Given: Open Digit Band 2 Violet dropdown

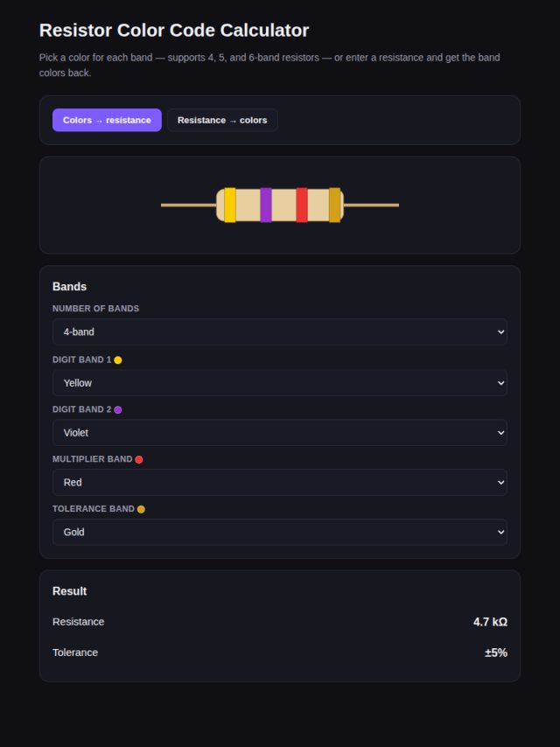Looking at the screenshot, I should point(280,433).
